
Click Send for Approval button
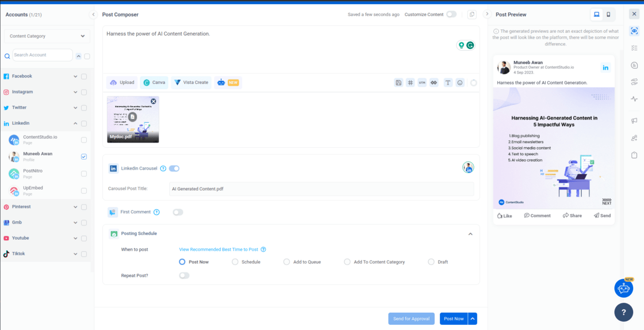pos(412,319)
